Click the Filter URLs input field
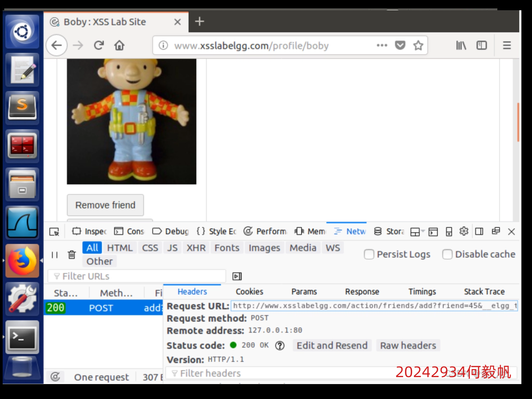This screenshot has height=399, width=532. coord(137,276)
